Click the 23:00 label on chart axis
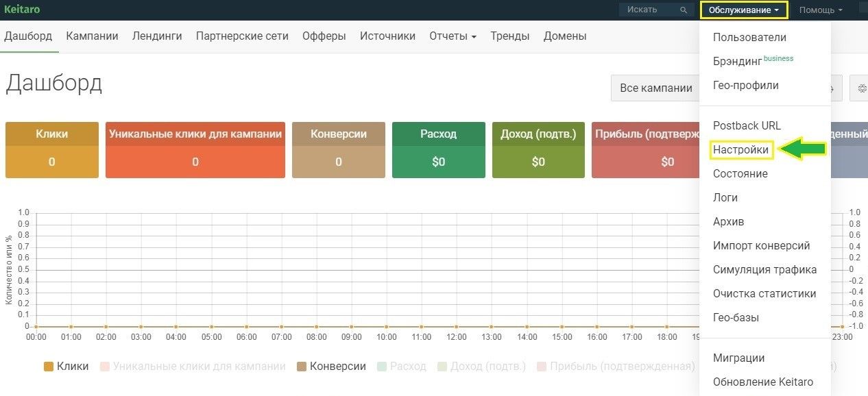 [842, 337]
